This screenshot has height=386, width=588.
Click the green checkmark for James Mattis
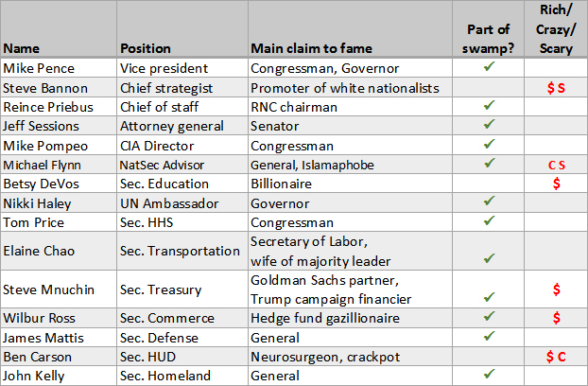coord(489,336)
